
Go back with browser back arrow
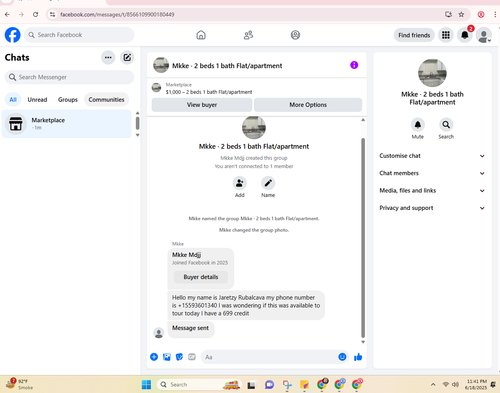tap(7, 14)
